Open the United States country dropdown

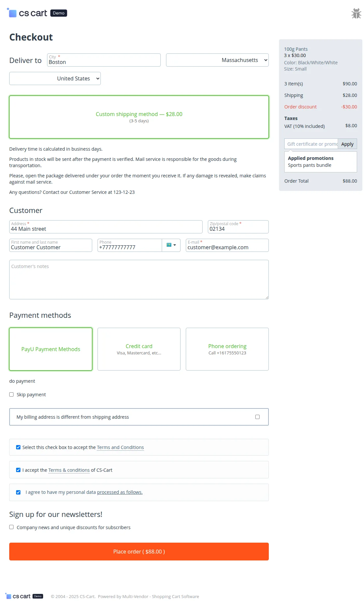click(x=55, y=78)
